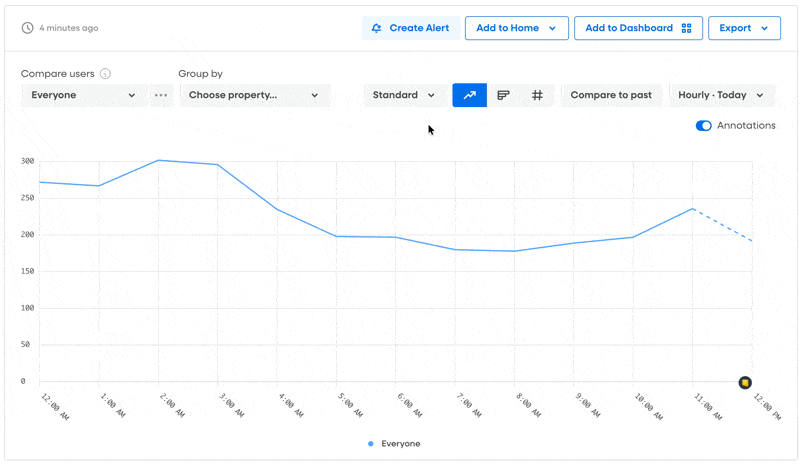
Task: Click the dashboard grid icon in Add to Dashboard
Action: [686, 28]
